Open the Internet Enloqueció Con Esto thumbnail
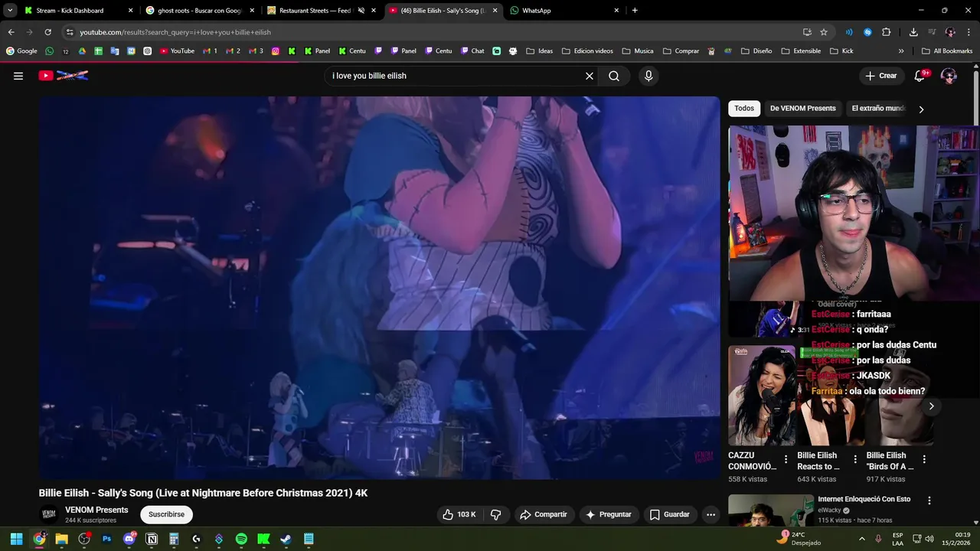The height and width of the screenshot is (551, 980). (770, 510)
